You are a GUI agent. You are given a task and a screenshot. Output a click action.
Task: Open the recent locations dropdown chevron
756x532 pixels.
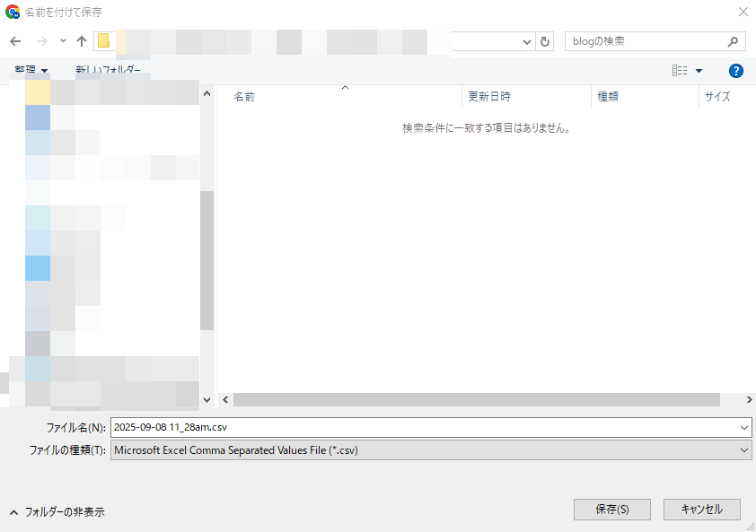(x=63, y=41)
